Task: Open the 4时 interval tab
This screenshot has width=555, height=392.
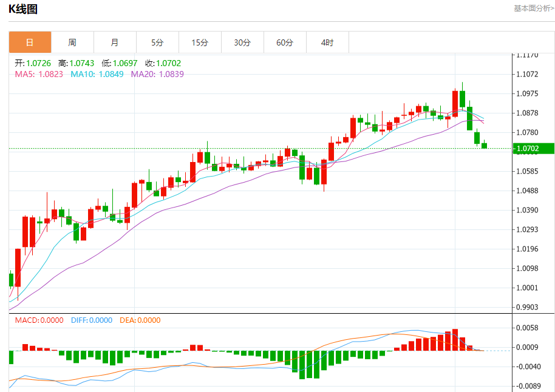Action: click(x=327, y=42)
